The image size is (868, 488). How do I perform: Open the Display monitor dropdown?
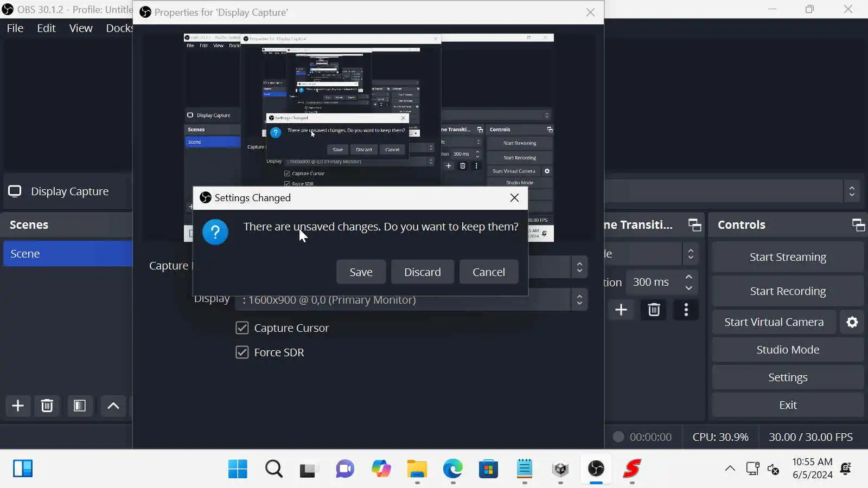[579, 299]
